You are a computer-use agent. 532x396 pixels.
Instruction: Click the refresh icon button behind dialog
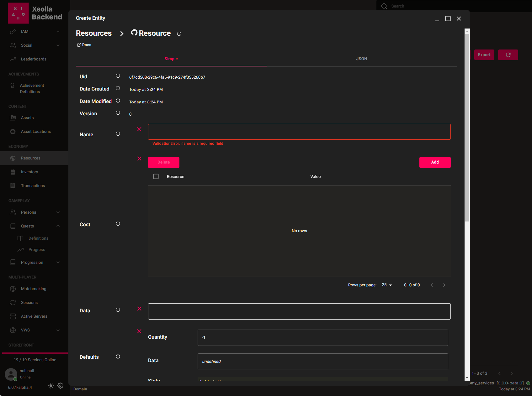pos(508,55)
